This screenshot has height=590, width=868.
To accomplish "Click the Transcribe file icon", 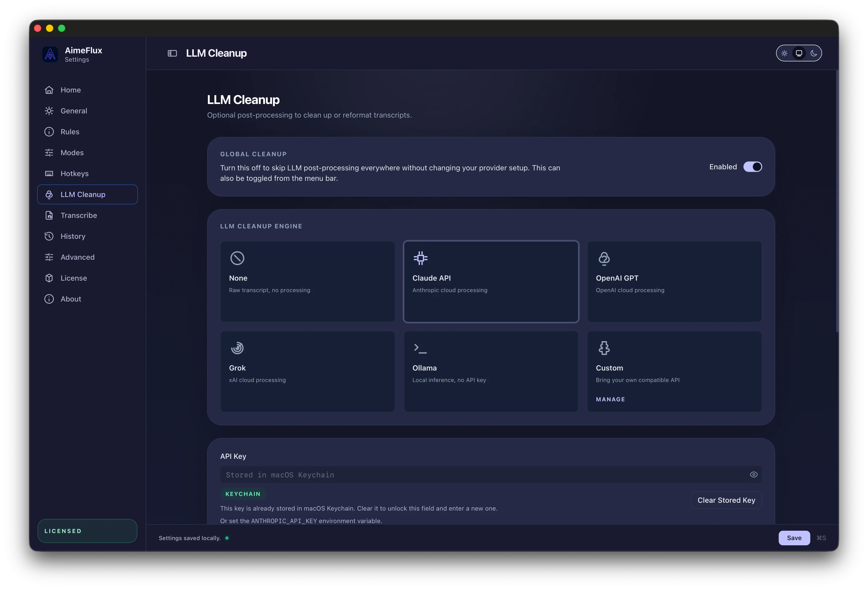I will (49, 216).
